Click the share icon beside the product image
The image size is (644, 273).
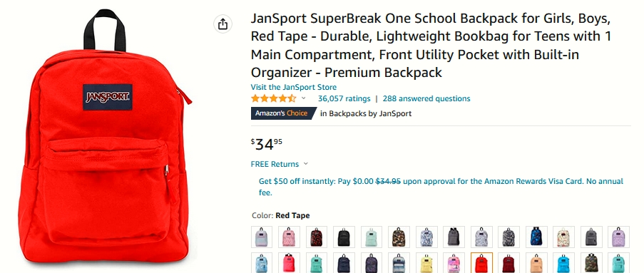pos(223,24)
